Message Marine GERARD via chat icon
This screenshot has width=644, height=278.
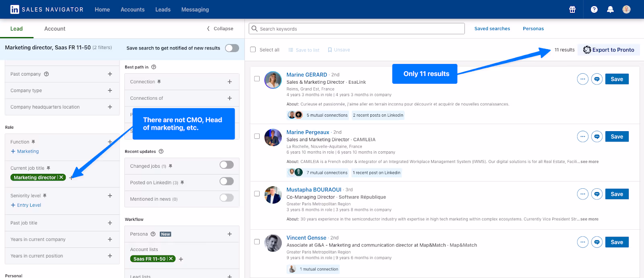pyautogui.click(x=597, y=79)
